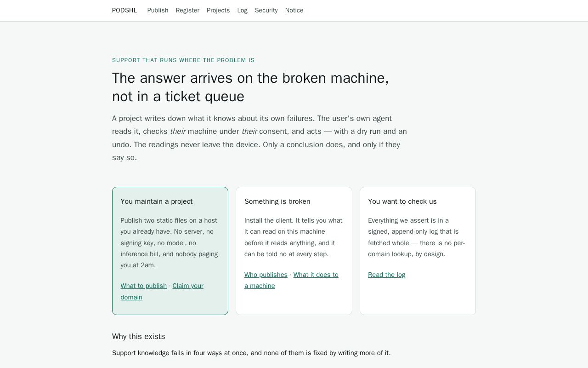Select the 'Something is broken' card heading
This screenshot has height=368, width=588.
tap(277, 201)
